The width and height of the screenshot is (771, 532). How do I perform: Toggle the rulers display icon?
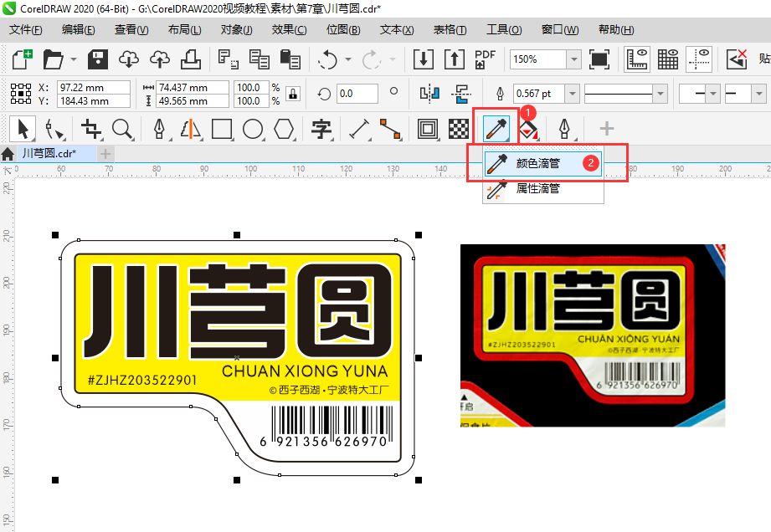[637, 60]
